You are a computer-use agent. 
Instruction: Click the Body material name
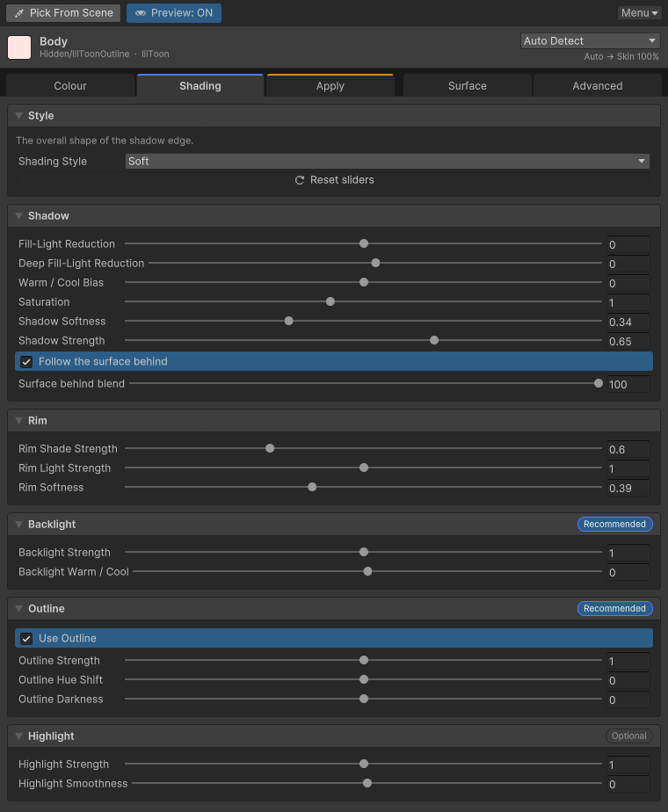[54, 41]
